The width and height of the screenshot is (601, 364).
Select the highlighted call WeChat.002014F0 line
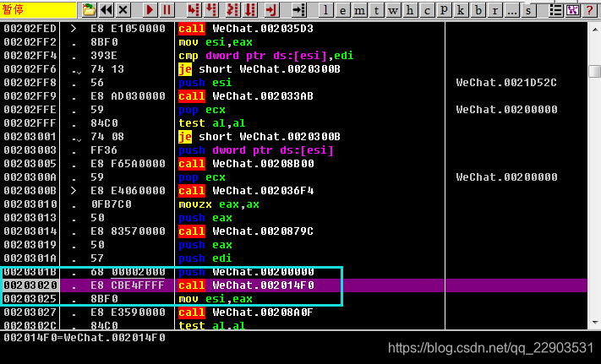tap(246, 285)
